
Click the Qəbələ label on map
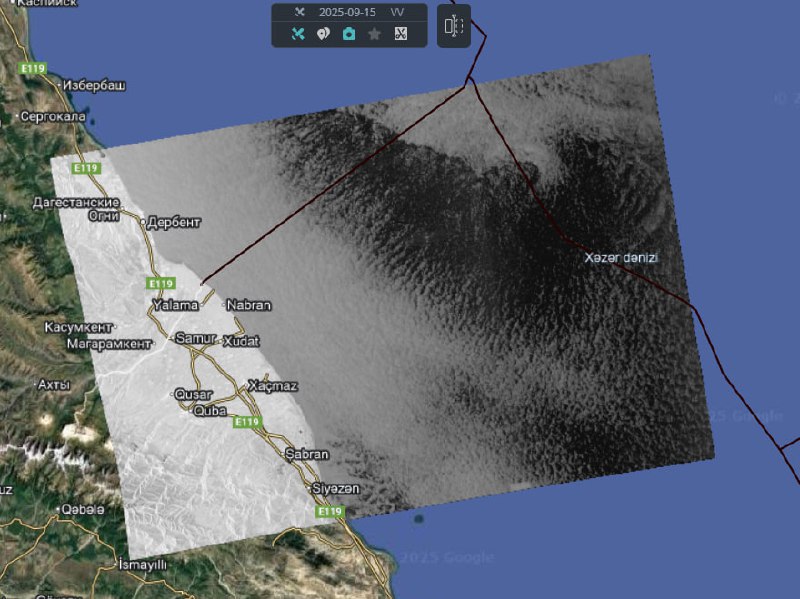pos(83,509)
